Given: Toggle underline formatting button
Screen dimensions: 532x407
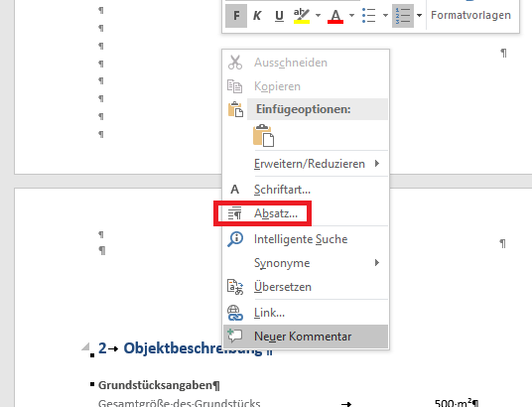Looking at the screenshot, I should (x=279, y=16).
